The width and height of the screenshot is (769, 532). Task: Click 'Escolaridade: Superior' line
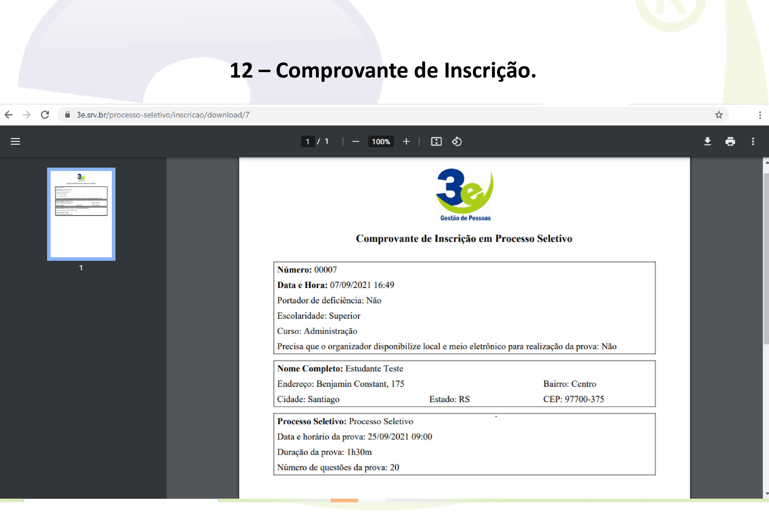tap(318, 316)
